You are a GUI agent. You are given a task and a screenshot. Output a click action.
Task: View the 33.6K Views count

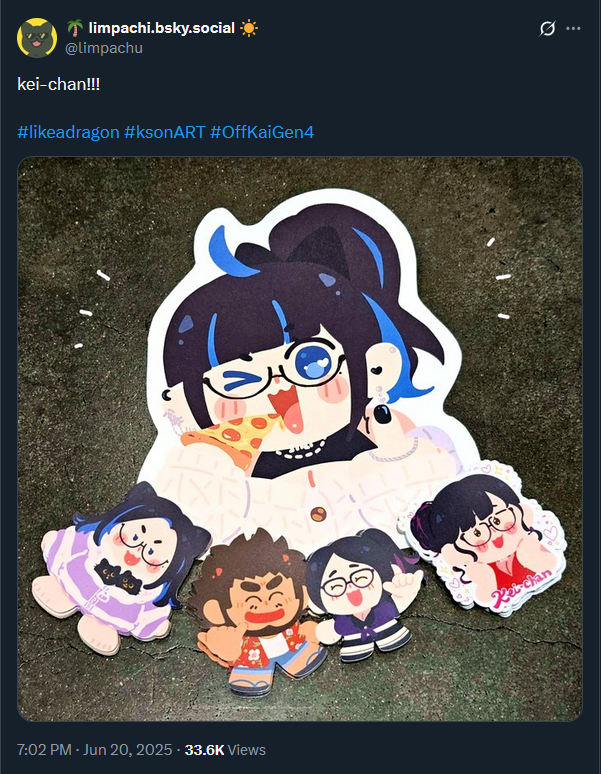pyautogui.click(x=225, y=750)
